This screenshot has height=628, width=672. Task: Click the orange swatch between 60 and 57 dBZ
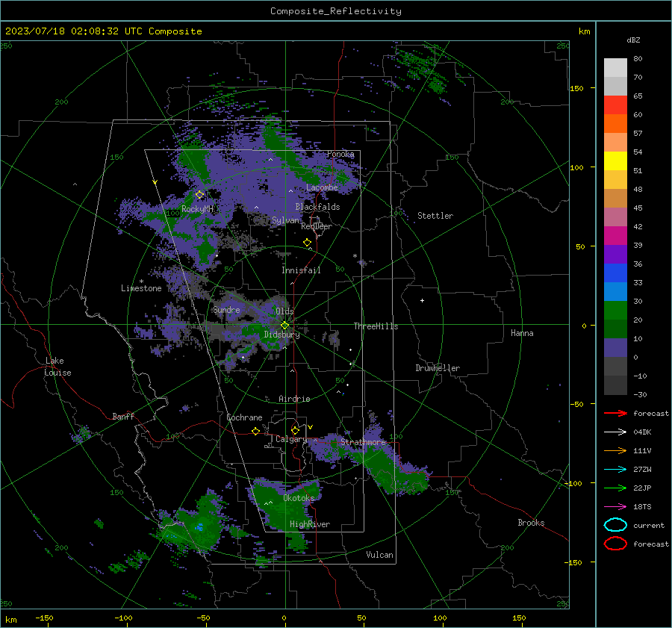click(x=615, y=123)
